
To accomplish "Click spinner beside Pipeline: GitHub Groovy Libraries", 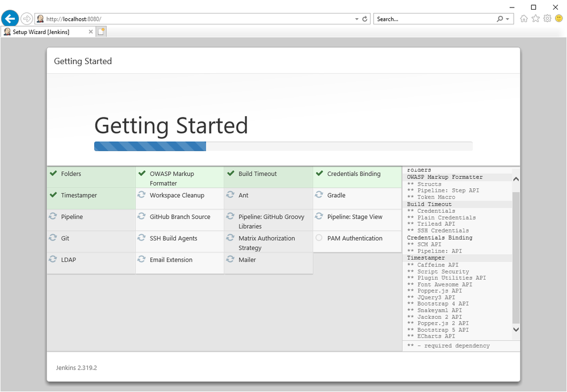I will (x=230, y=216).
